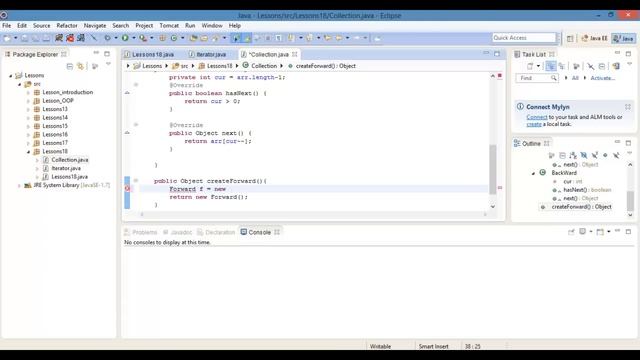Open the Refactor menu
Viewport: 640px width, 360px height.
(x=67, y=25)
